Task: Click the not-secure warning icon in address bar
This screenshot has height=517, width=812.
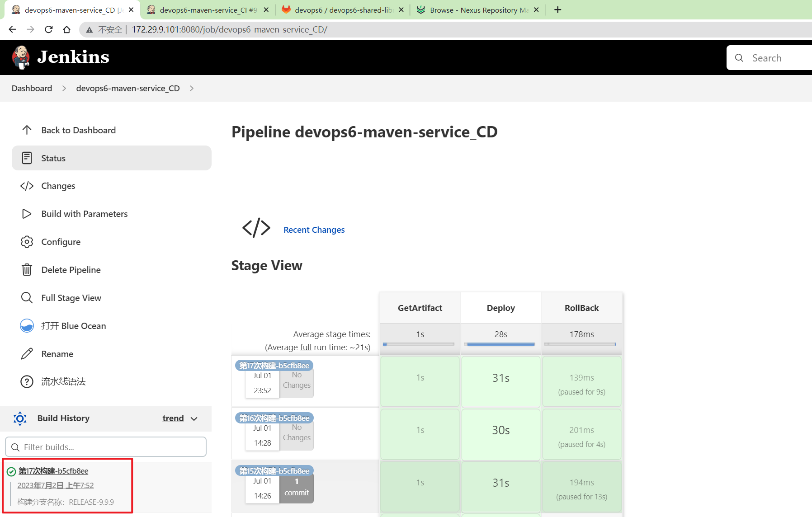Action: (90, 30)
